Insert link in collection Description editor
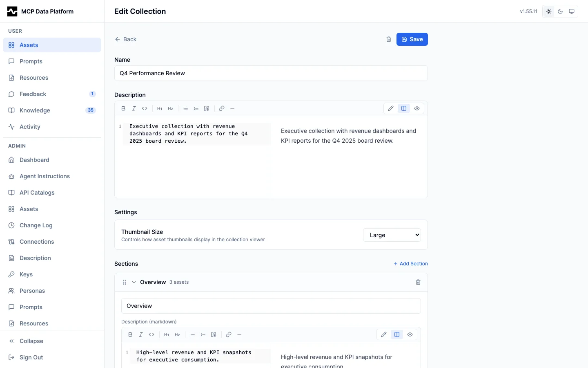This screenshot has height=368, width=588. tap(222, 108)
